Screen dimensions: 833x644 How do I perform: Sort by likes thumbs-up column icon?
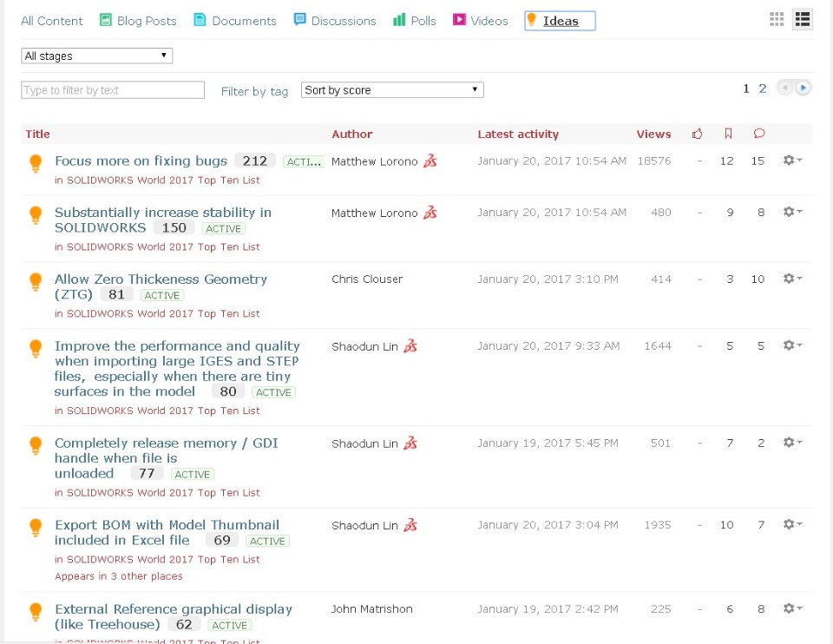tap(697, 134)
